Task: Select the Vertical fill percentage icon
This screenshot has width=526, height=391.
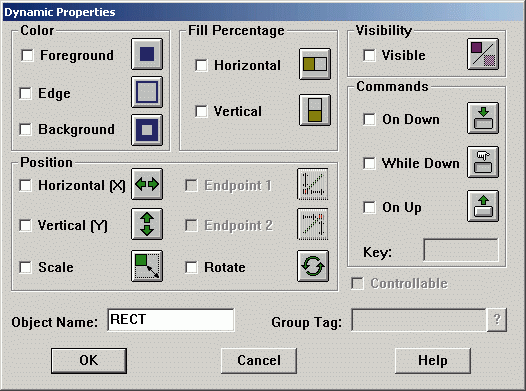Action: click(x=315, y=110)
